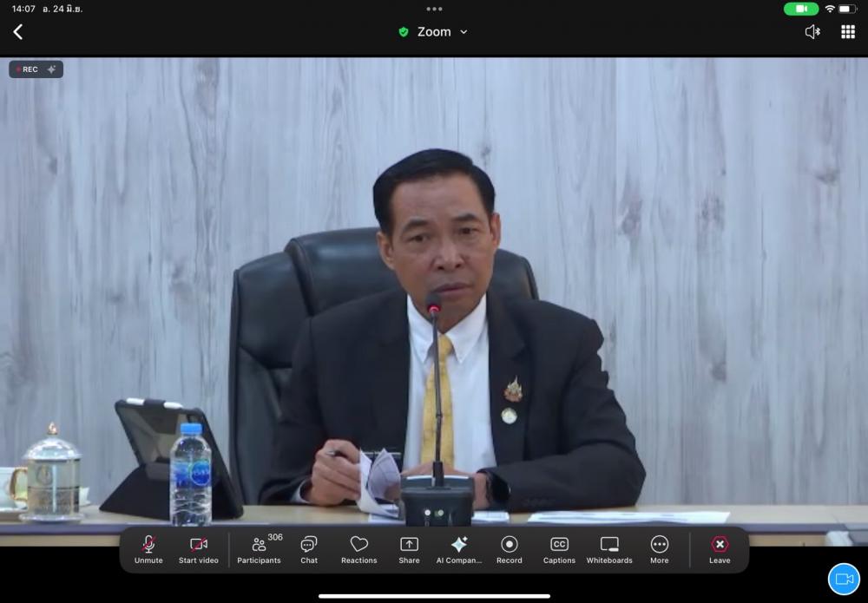The width and height of the screenshot is (868, 603).
Task: Go back with the top-left arrow
Action: point(18,31)
